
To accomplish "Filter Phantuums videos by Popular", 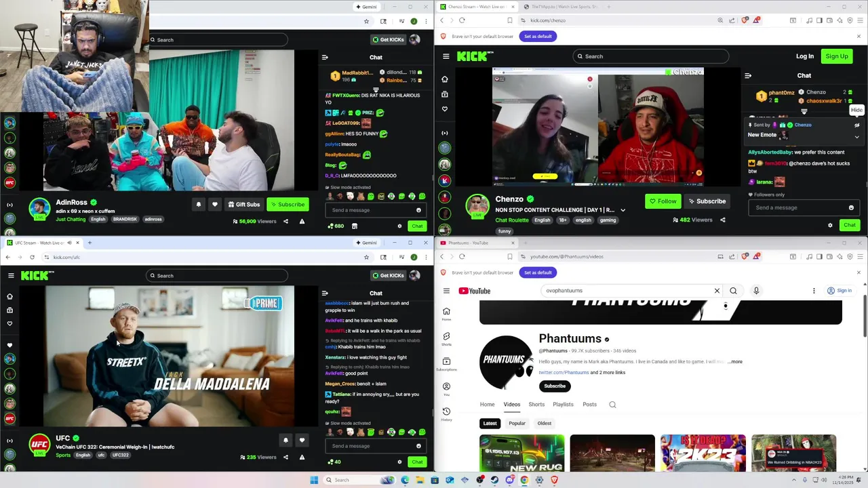I will (x=517, y=423).
